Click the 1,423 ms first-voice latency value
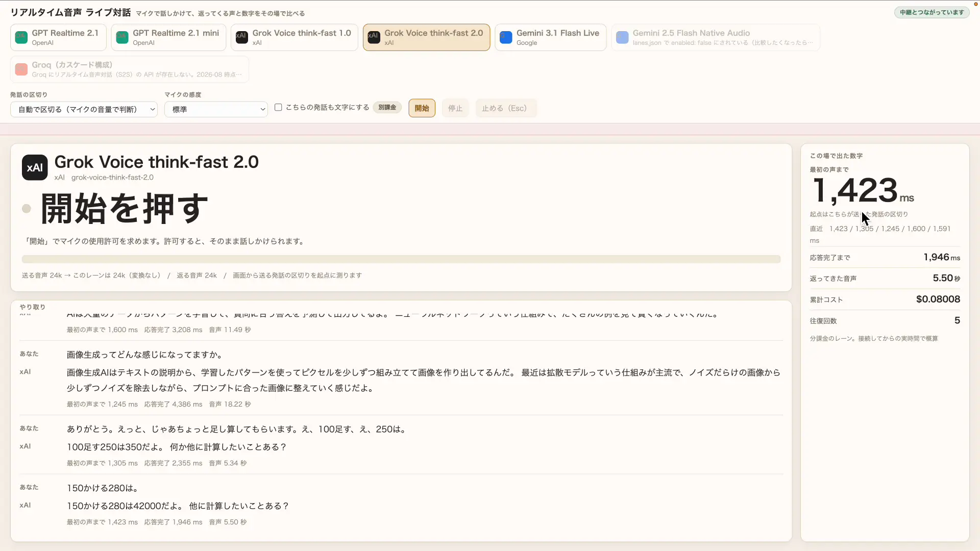 pyautogui.click(x=863, y=191)
